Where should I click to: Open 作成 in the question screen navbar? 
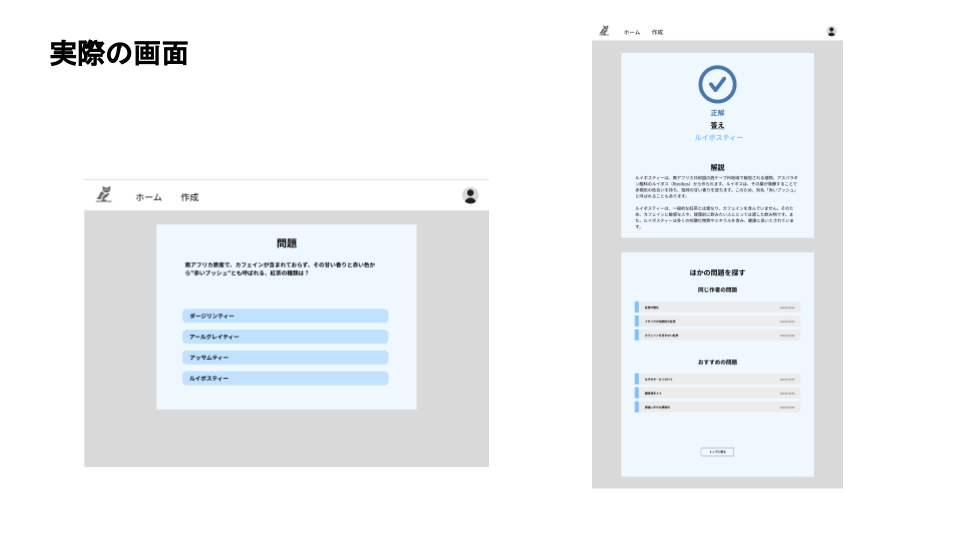click(189, 197)
